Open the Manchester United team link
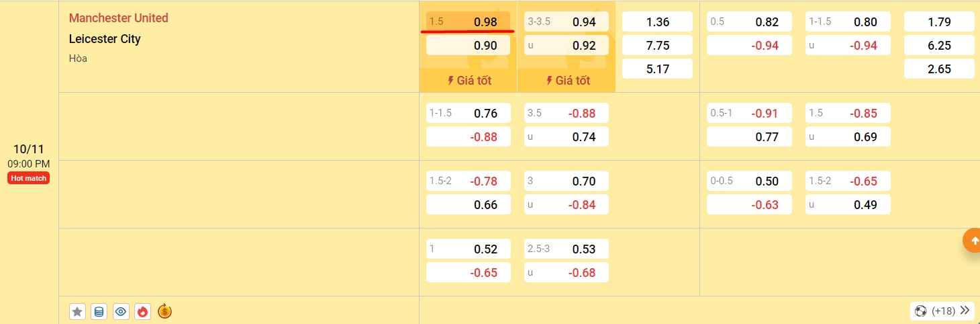This screenshot has width=980, height=324. point(119,18)
